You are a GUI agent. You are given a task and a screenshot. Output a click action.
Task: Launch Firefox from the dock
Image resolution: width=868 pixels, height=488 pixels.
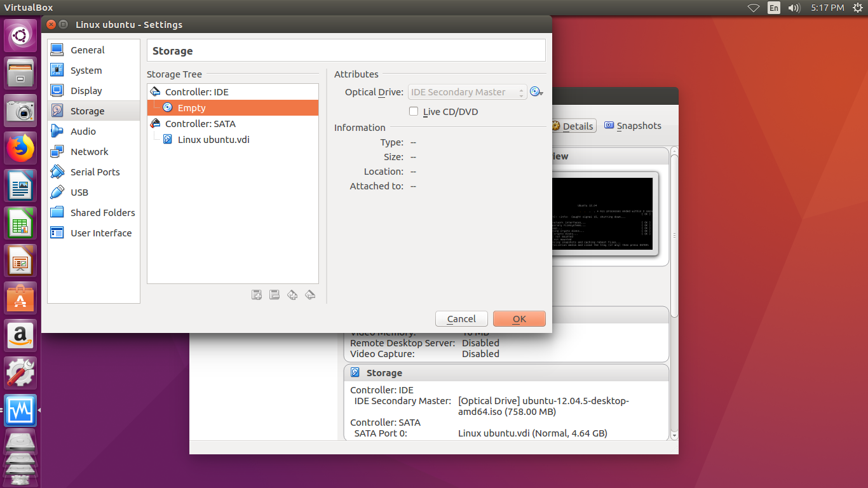[21, 149]
